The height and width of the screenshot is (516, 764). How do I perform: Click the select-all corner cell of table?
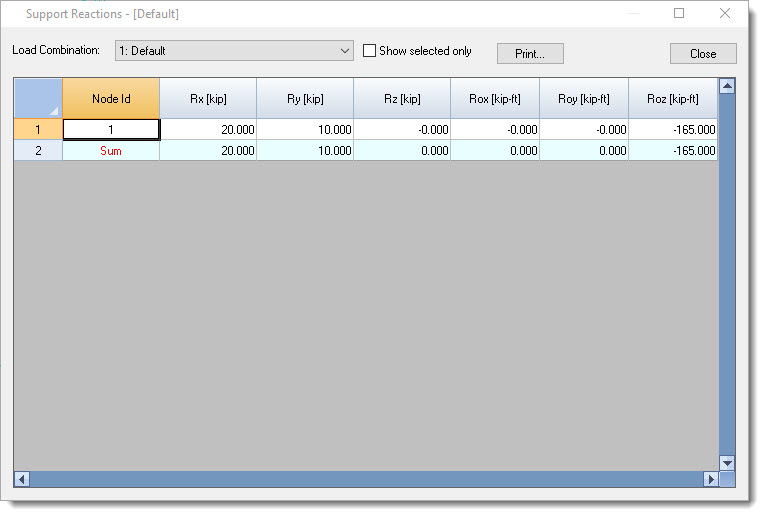coord(38,99)
